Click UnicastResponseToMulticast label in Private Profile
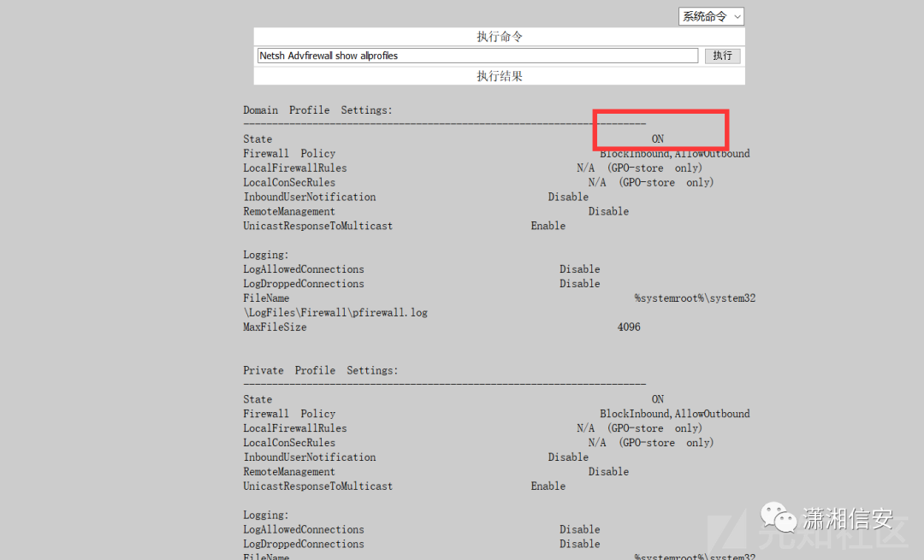924x560 pixels. 317,486
